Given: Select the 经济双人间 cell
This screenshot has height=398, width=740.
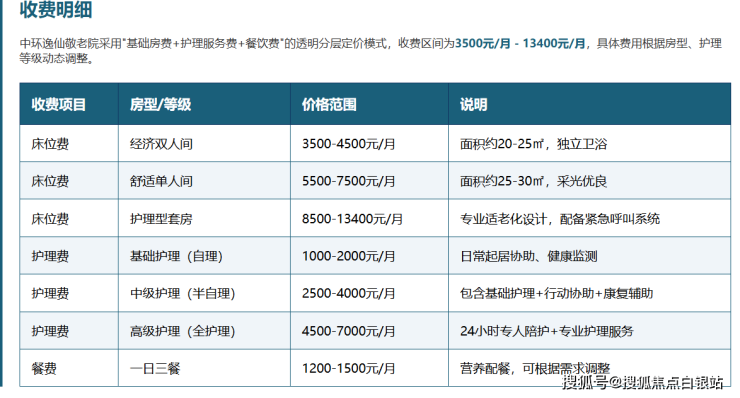Looking at the screenshot, I should pyautogui.click(x=204, y=144).
